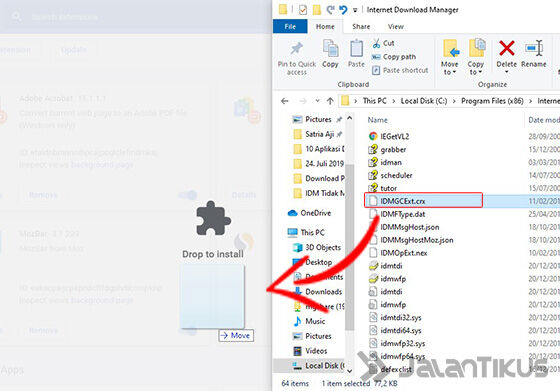Go back using the back arrow
Image resolution: width=560 pixels, height=391 pixels.
(285, 101)
